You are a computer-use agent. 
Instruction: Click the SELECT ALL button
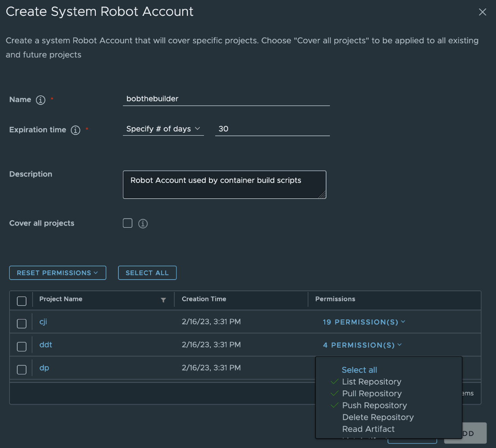tap(147, 273)
